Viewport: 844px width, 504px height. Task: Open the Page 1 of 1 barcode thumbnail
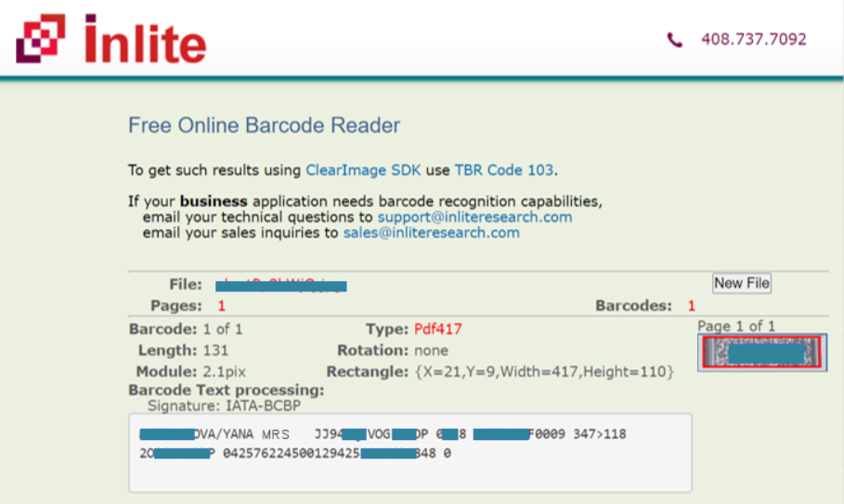tap(762, 353)
